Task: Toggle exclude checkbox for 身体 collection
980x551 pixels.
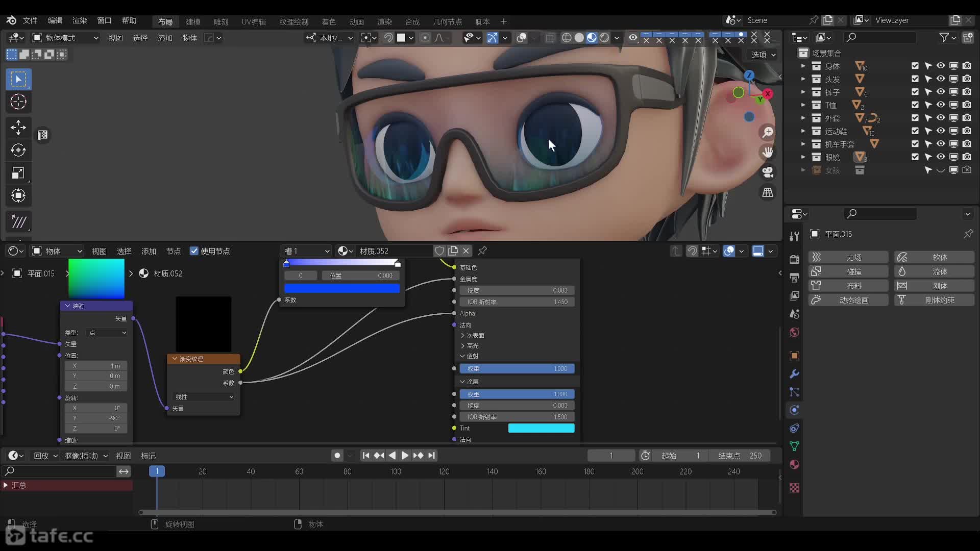Action: 915,66
